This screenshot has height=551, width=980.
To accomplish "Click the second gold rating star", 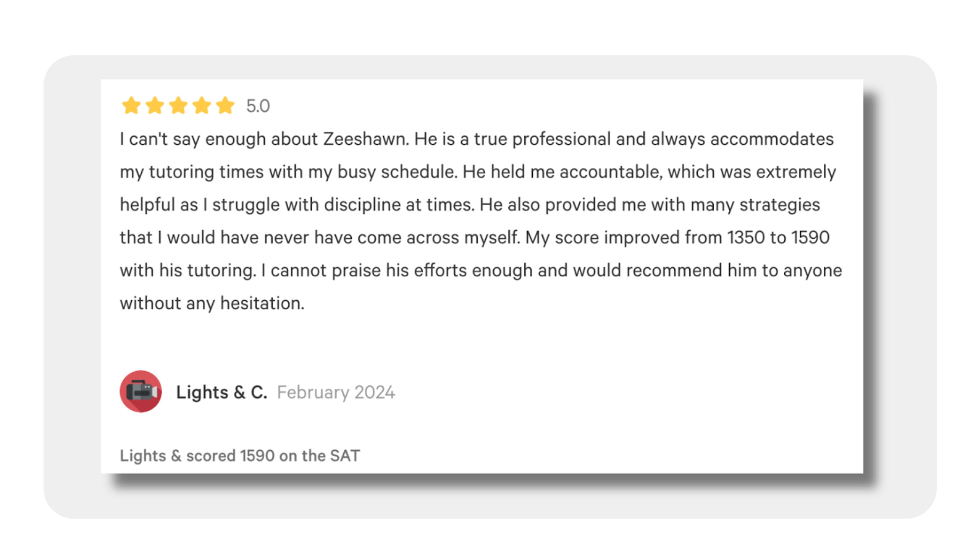I will tap(155, 105).
